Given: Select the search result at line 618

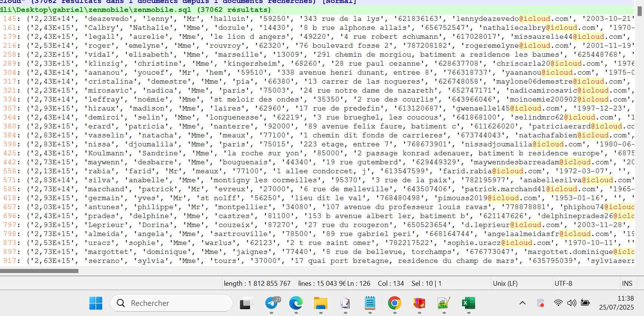Looking at the screenshot, I should click(317, 198).
